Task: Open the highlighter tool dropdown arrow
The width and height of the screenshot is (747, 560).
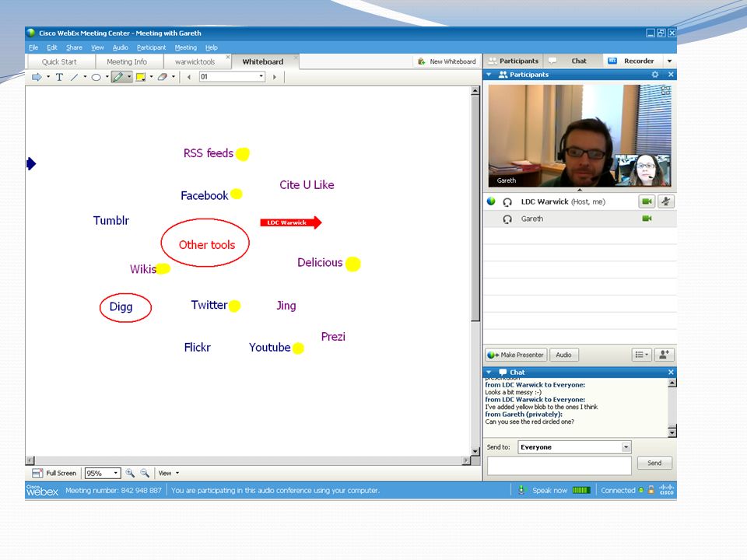Action: pos(129,77)
